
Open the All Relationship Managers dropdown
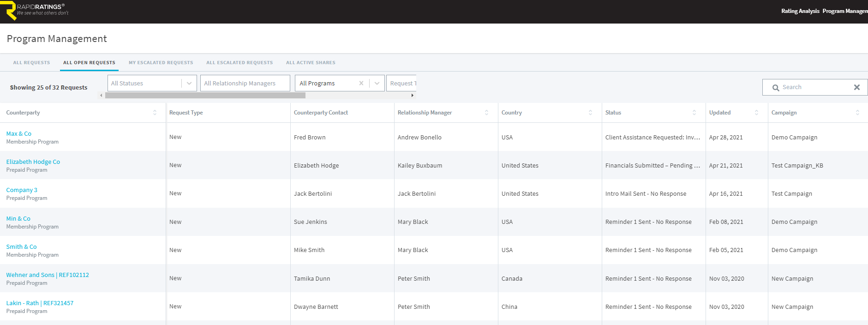pos(245,83)
